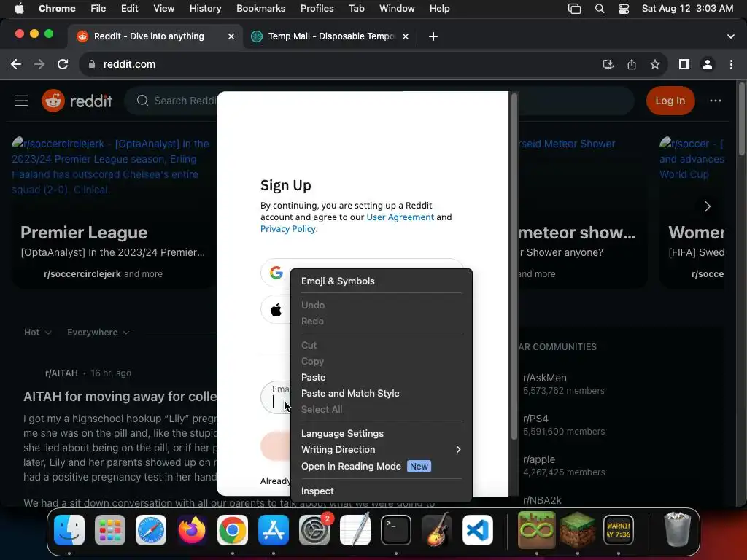This screenshot has width=747, height=560.
Task: Open the Trash in the dock
Action: [x=677, y=529]
